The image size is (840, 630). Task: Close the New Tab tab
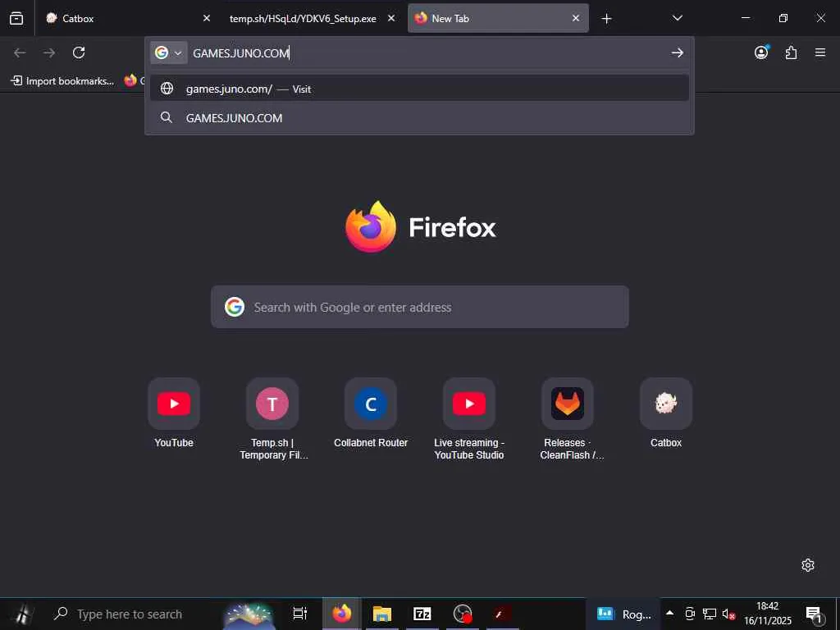(575, 18)
